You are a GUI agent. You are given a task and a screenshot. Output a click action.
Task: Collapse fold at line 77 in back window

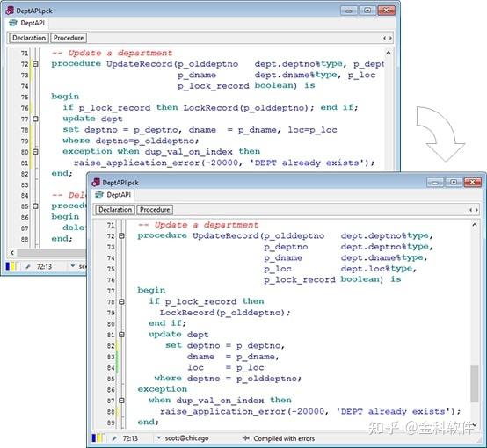[x=35, y=119]
